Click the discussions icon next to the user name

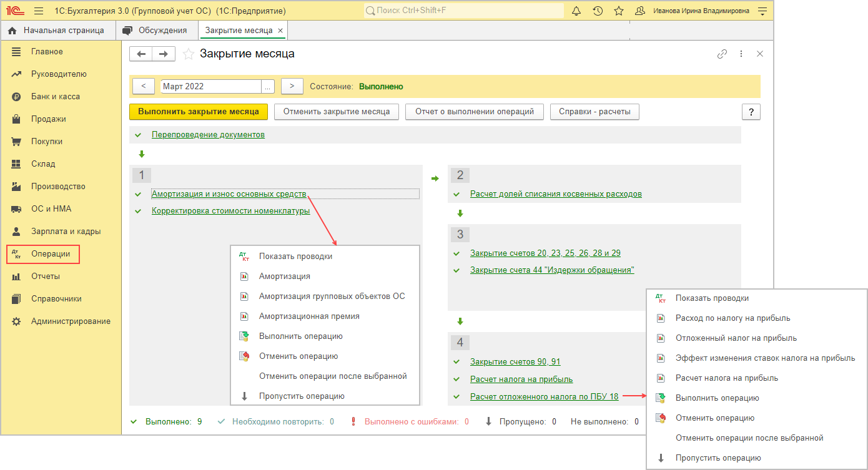[x=639, y=11]
